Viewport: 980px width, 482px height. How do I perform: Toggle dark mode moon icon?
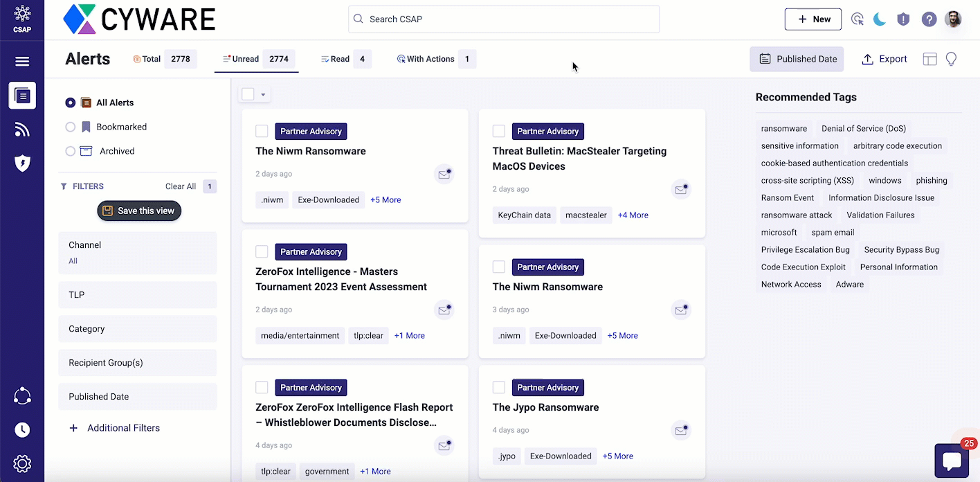[x=880, y=19]
